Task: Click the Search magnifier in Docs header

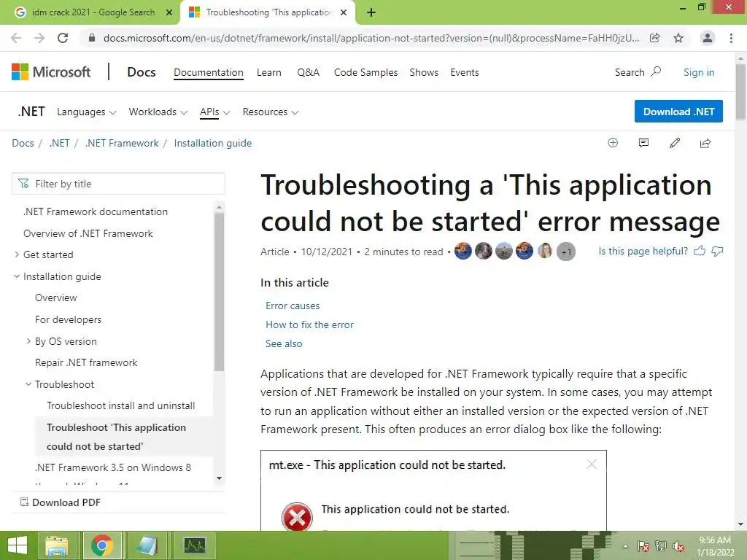Action: tap(656, 72)
